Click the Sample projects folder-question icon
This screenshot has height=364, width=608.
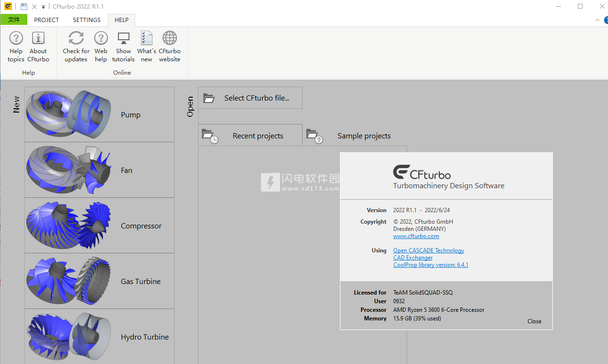pyautogui.click(x=315, y=136)
